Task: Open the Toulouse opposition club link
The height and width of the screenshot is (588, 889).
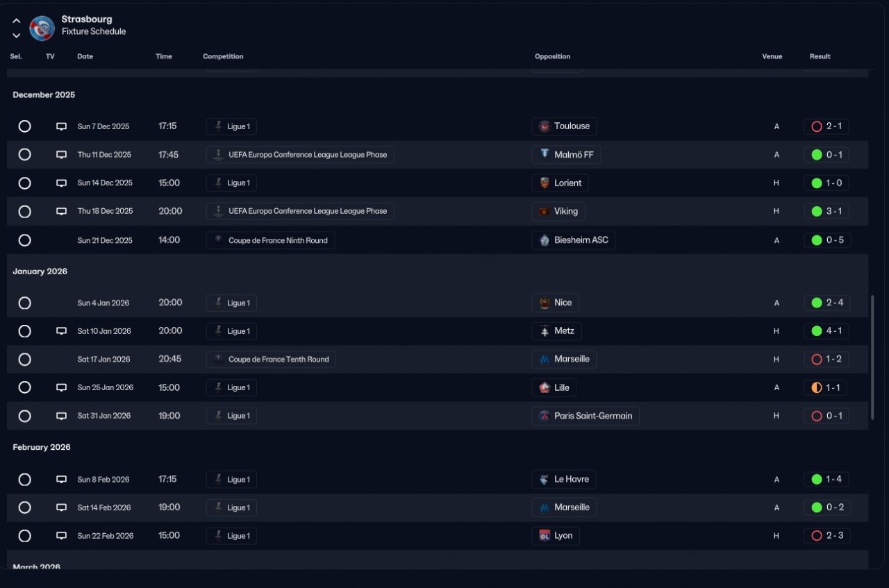Action: point(564,126)
